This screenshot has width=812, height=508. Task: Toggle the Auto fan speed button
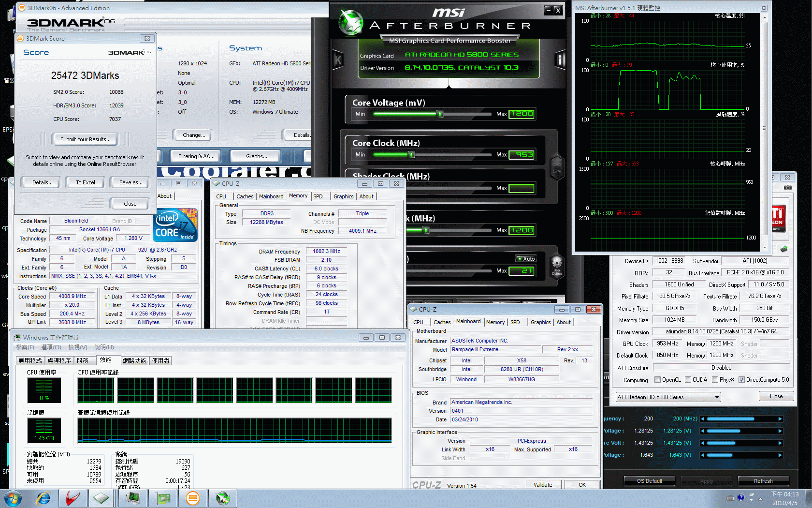[525, 259]
